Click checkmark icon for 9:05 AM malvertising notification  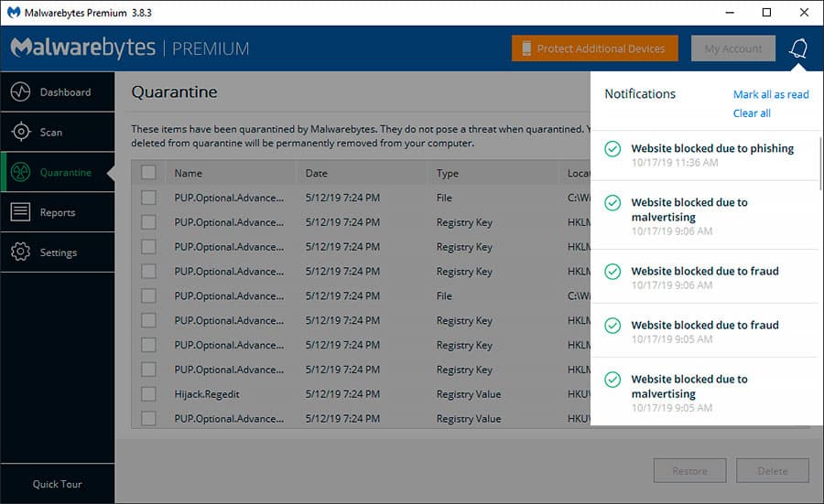click(x=613, y=380)
